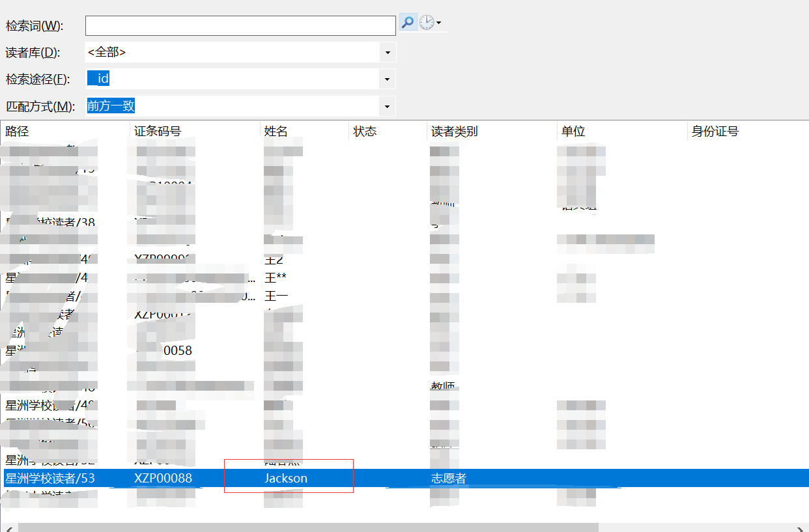This screenshot has width=809, height=532.
Task: Click the 检索词 search text input field
Action: click(240, 25)
